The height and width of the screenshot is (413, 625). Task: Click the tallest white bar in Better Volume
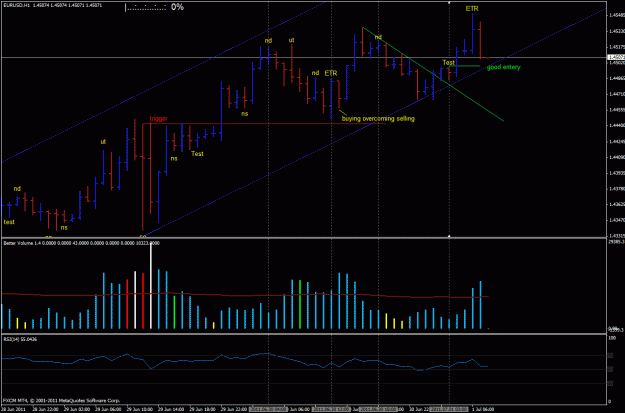[151, 286]
